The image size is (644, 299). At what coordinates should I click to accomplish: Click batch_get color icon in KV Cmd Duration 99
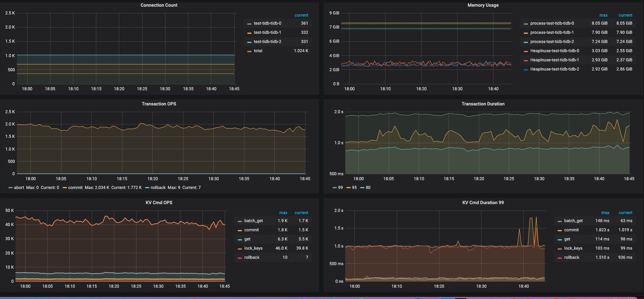point(560,221)
